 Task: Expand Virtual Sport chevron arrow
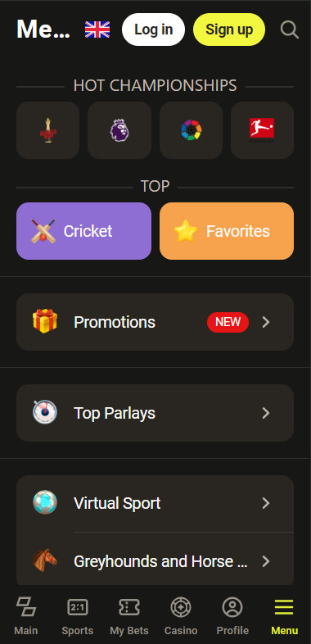pos(266,503)
